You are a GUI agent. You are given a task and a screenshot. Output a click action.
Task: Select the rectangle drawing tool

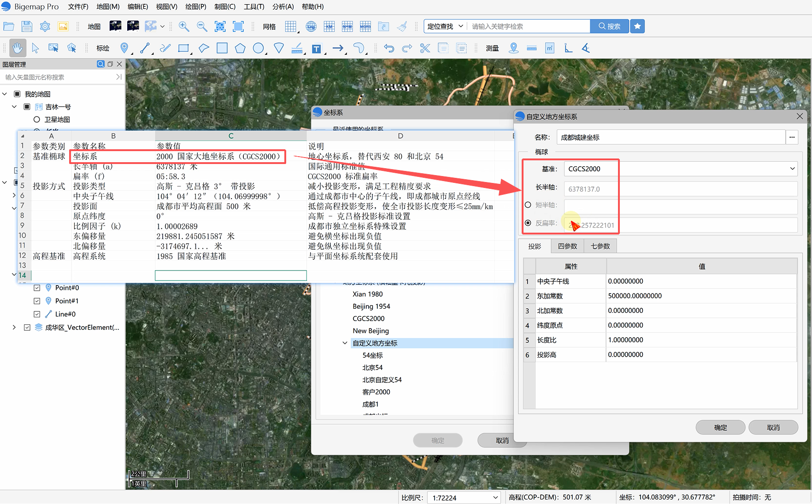[x=184, y=48]
